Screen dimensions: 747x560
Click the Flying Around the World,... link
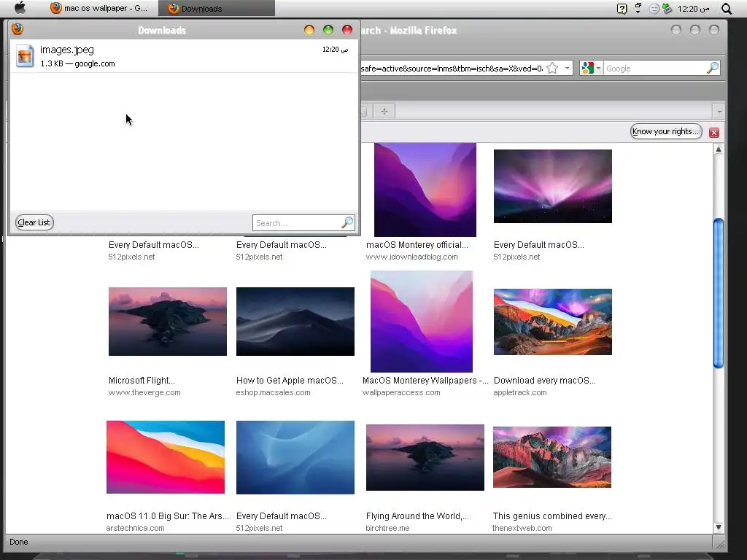417,516
